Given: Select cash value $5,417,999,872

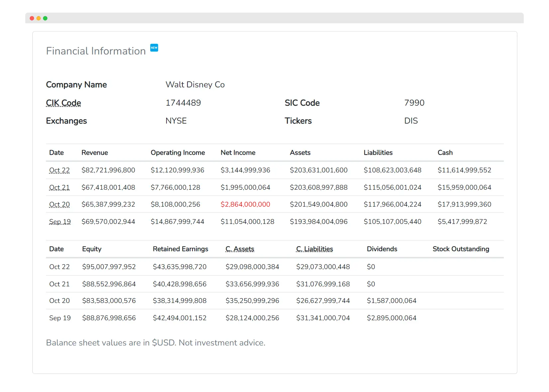Looking at the screenshot, I should coord(462,222).
